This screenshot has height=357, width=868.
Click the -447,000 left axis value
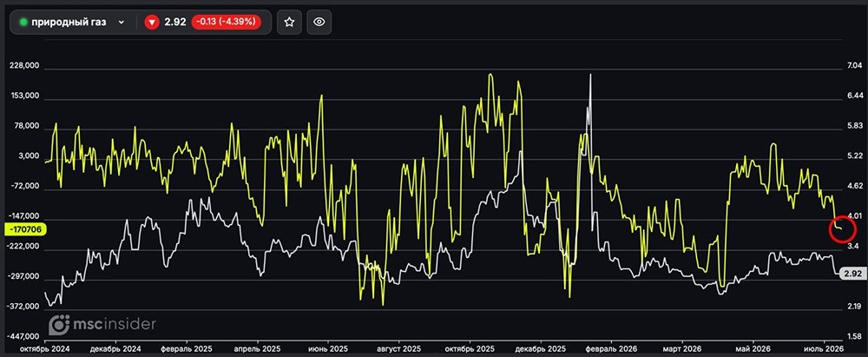(x=23, y=336)
